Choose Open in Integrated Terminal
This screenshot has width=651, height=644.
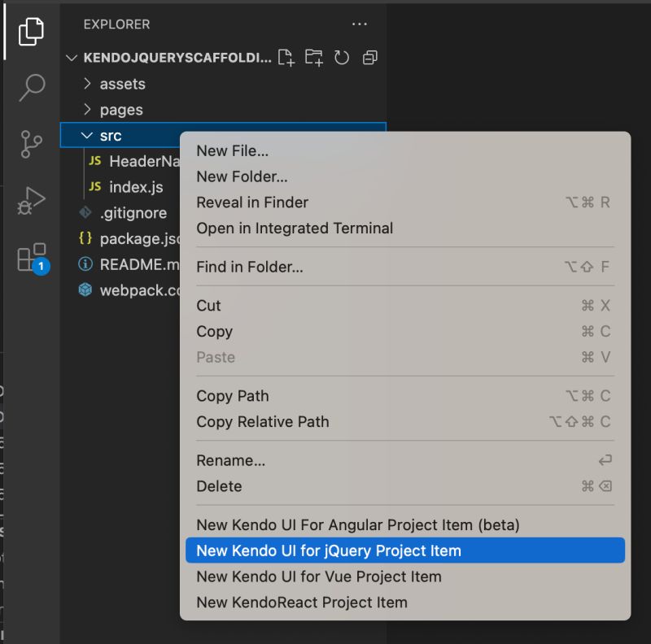295,228
